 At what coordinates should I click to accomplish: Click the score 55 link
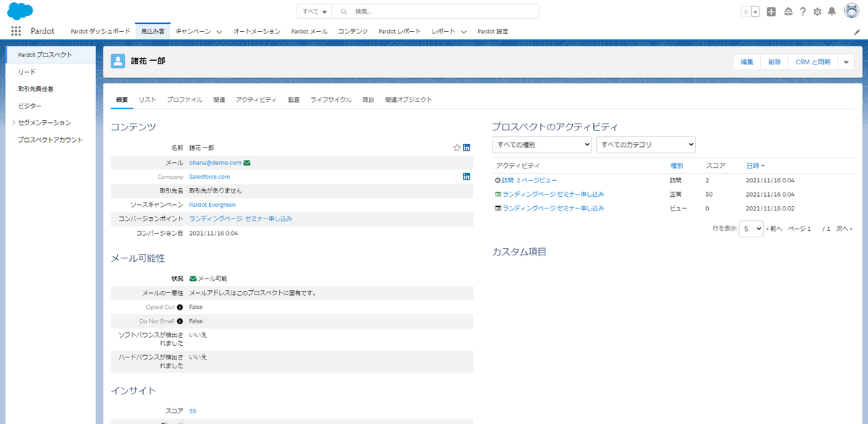192,411
